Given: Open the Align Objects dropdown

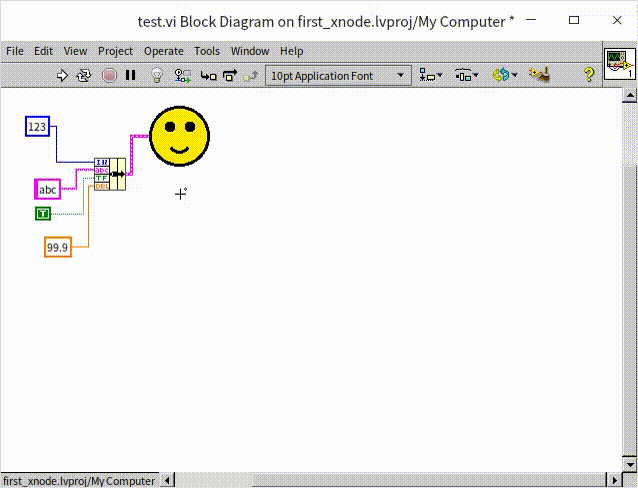Looking at the screenshot, I should 431,75.
